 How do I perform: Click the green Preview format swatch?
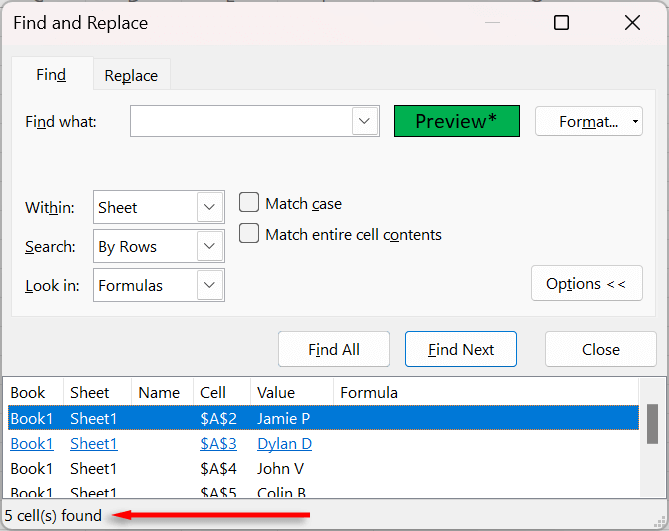point(456,121)
